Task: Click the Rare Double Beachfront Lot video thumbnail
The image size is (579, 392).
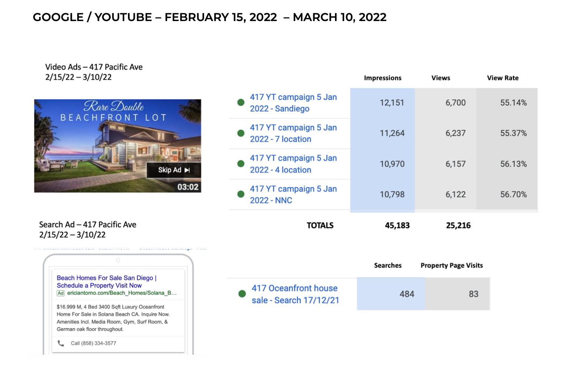Action: click(117, 146)
